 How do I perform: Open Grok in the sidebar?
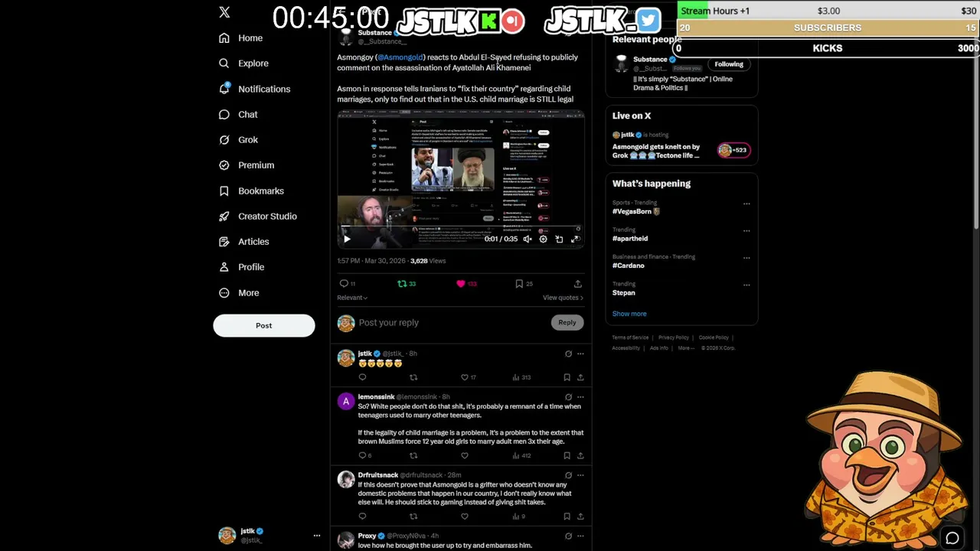pos(238,140)
